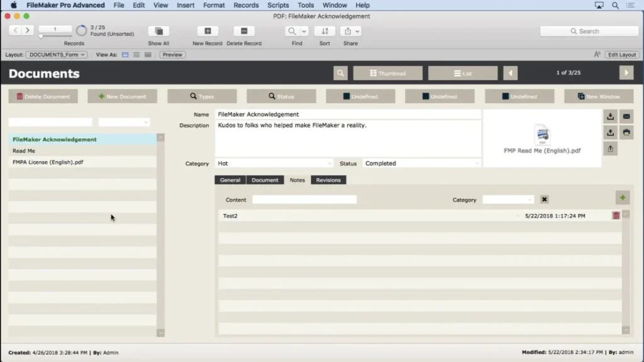Image resolution: width=644 pixels, height=362 pixels.
Task: Click the New Document button
Action: [x=123, y=96]
